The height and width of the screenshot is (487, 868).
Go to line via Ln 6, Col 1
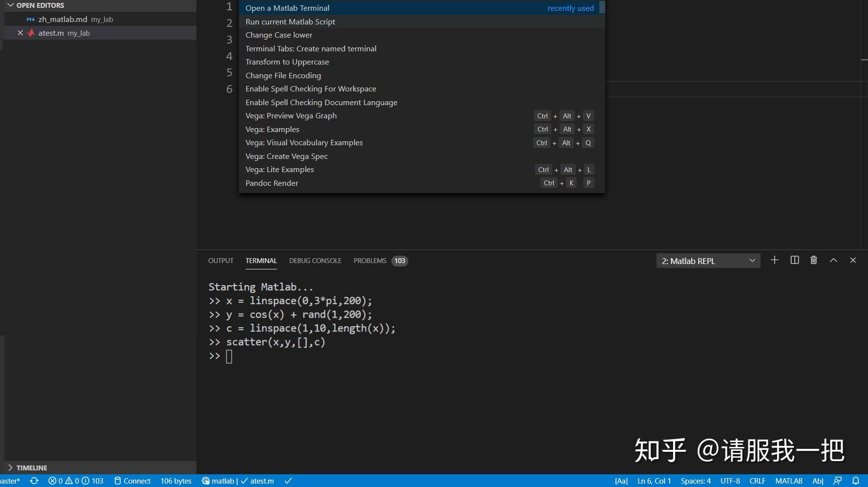654,481
